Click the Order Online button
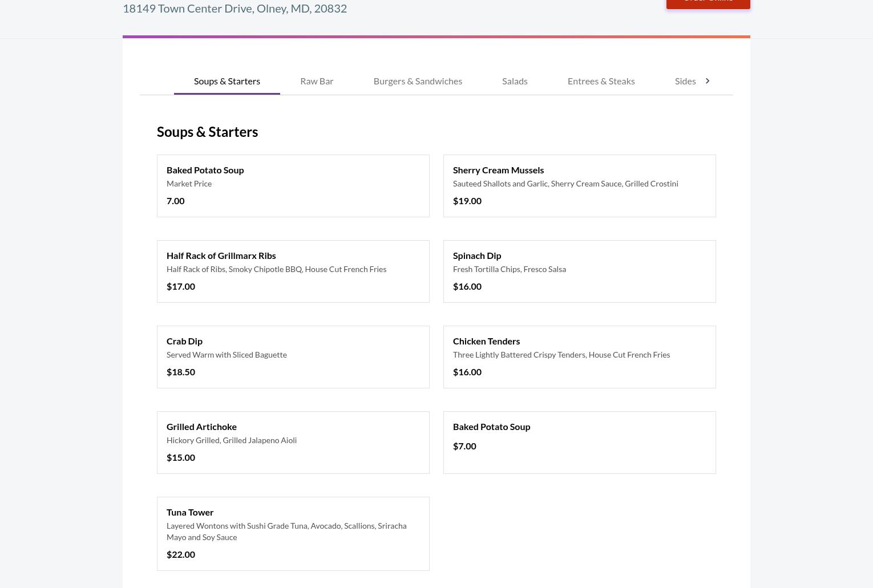873x588 pixels. click(x=708, y=2)
